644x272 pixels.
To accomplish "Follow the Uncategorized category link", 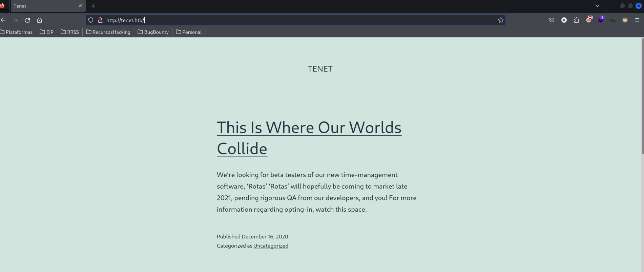I will click(271, 246).
